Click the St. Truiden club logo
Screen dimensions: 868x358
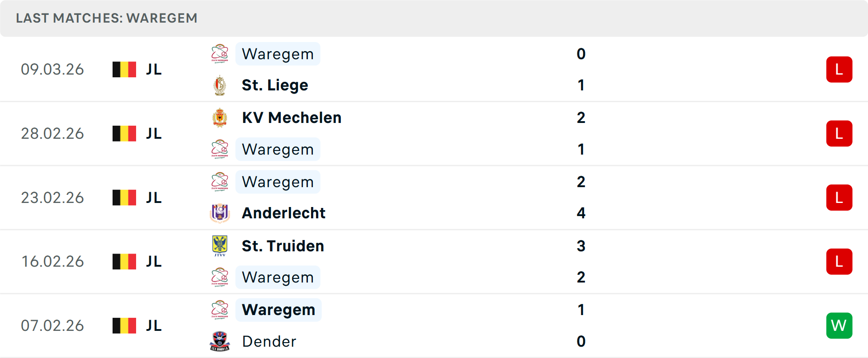click(x=220, y=246)
